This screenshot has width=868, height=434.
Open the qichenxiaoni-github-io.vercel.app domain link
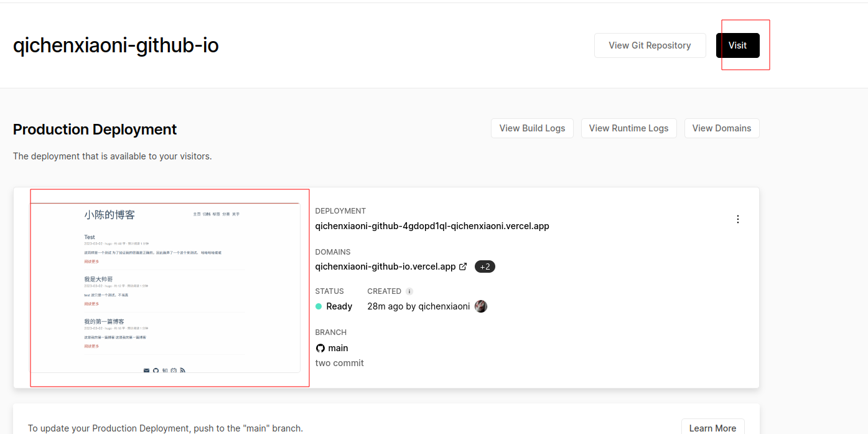(386, 267)
